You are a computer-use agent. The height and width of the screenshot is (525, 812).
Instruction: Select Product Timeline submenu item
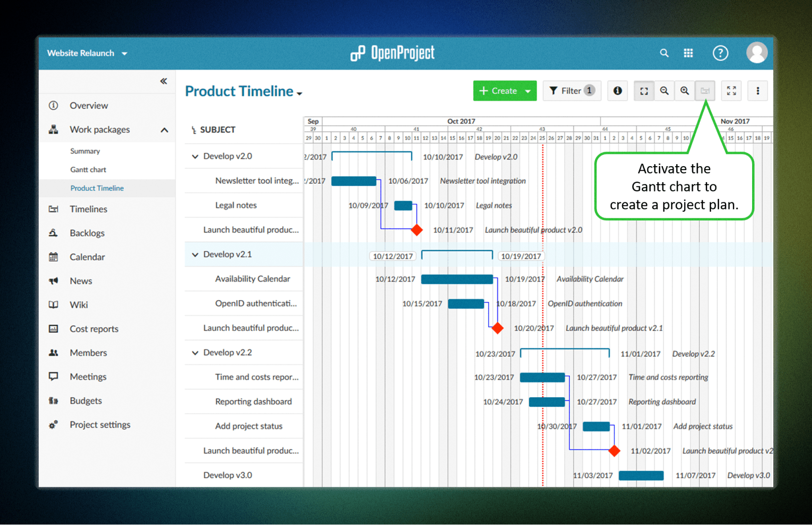97,188
